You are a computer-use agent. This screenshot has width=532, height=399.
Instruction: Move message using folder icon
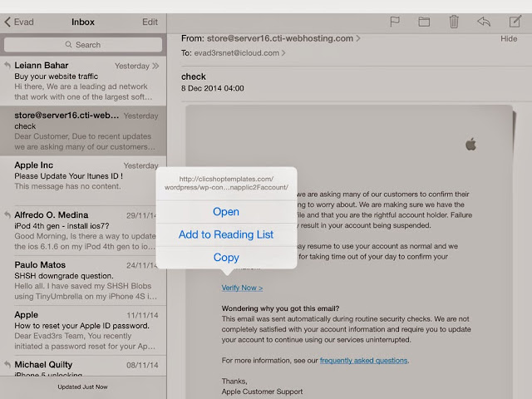(x=424, y=22)
